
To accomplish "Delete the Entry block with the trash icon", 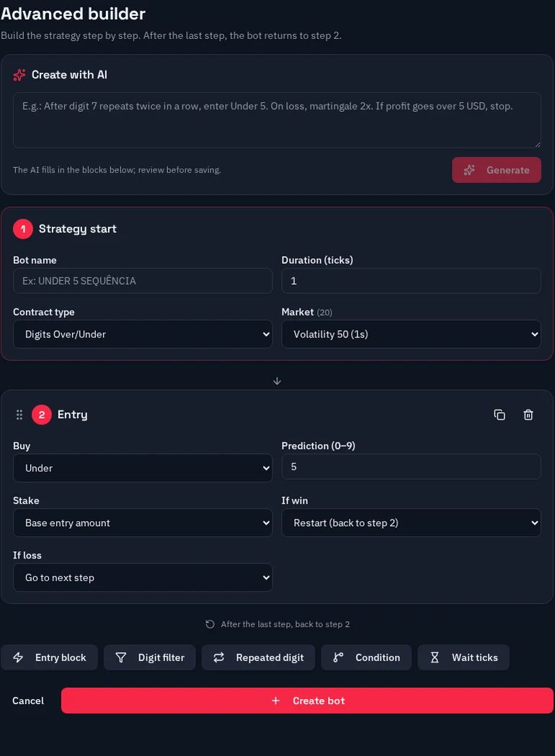I will tap(528, 414).
